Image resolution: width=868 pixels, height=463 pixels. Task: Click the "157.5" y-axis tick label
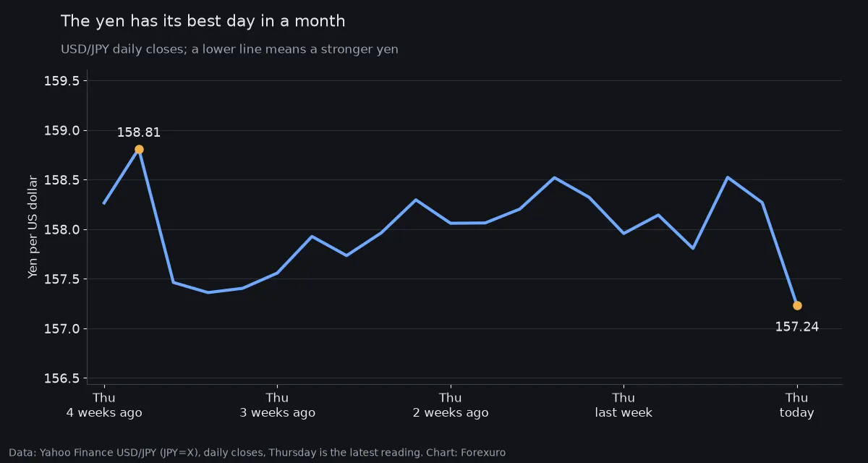(61, 279)
